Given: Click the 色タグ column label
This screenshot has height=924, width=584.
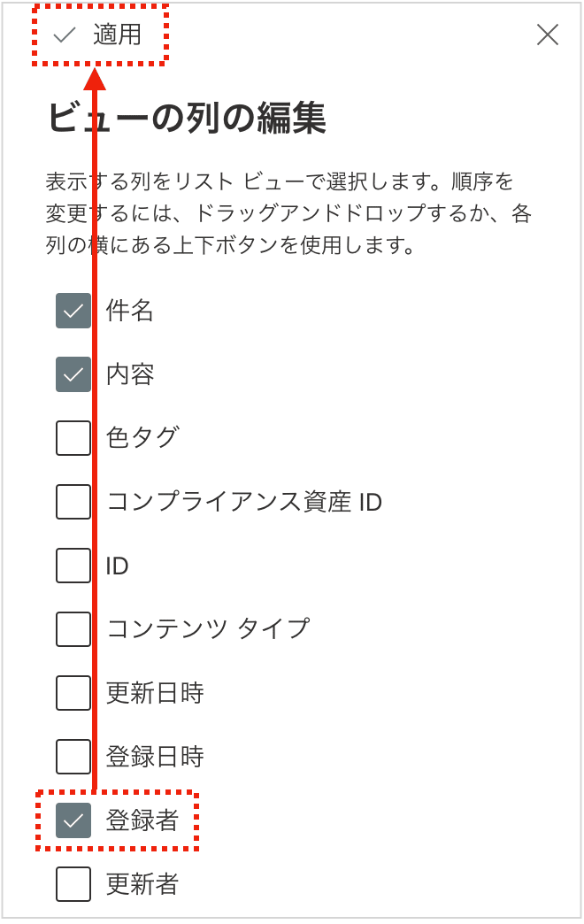Looking at the screenshot, I should (142, 438).
